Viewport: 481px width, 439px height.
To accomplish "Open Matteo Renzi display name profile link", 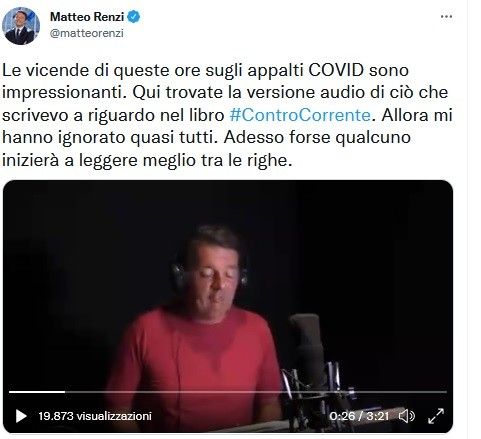I will [87, 16].
